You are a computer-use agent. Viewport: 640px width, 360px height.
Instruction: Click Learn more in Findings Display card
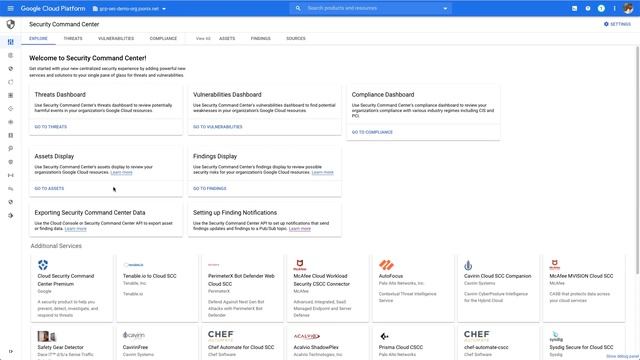click(322, 173)
